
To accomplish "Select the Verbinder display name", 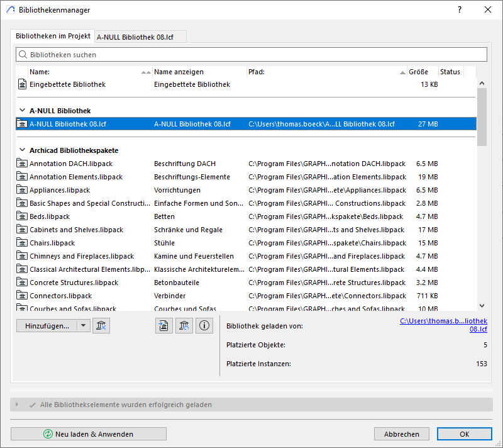I will click(170, 296).
